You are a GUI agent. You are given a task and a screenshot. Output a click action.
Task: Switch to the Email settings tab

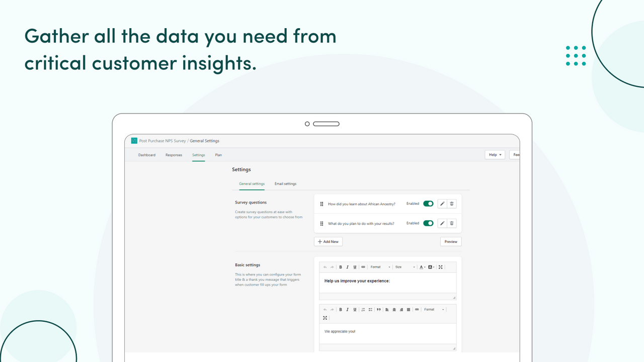pos(285,184)
